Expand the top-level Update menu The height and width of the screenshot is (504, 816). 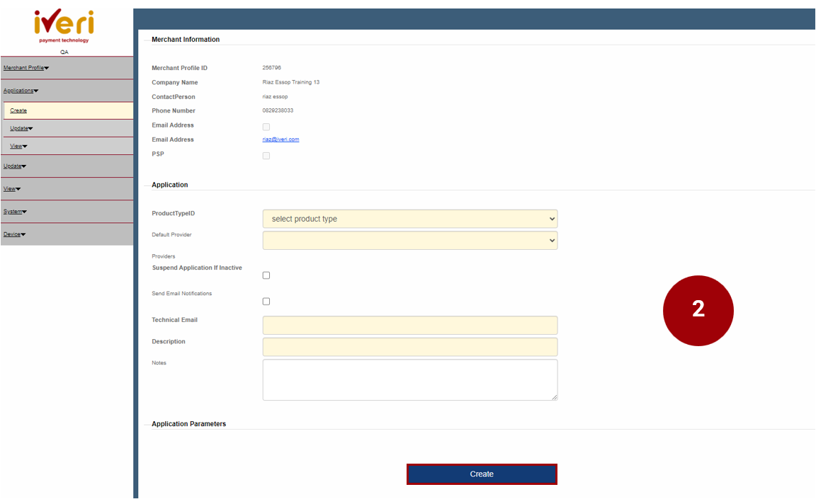click(14, 166)
